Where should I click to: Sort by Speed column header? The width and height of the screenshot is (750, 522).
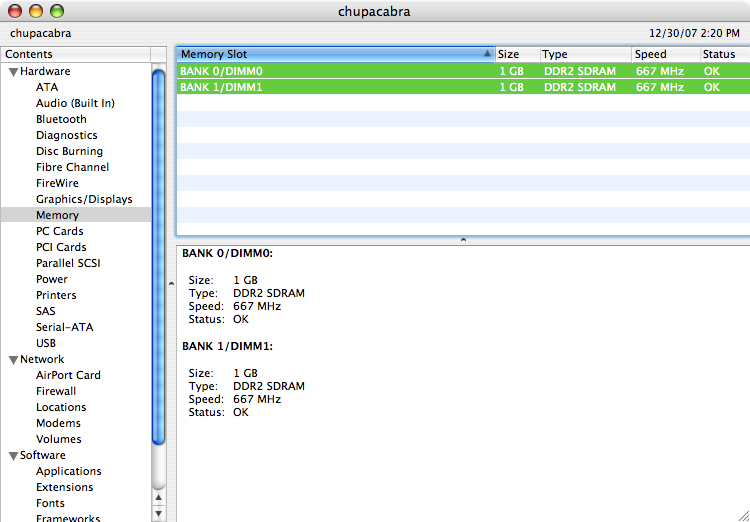pos(666,54)
